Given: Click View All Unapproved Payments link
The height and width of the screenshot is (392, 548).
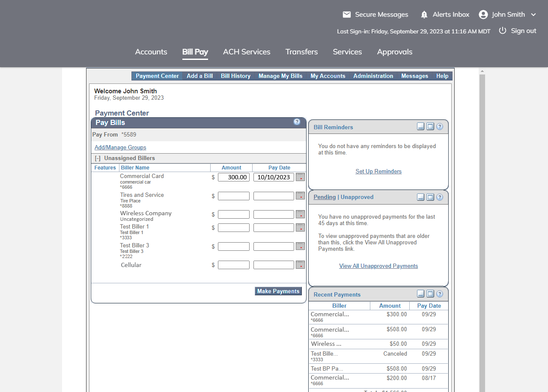Looking at the screenshot, I should [x=378, y=266].
